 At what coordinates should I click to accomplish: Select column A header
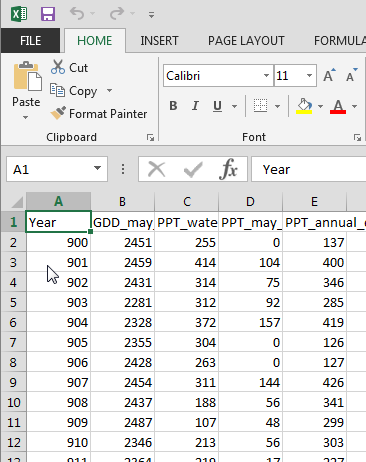[x=58, y=201]
